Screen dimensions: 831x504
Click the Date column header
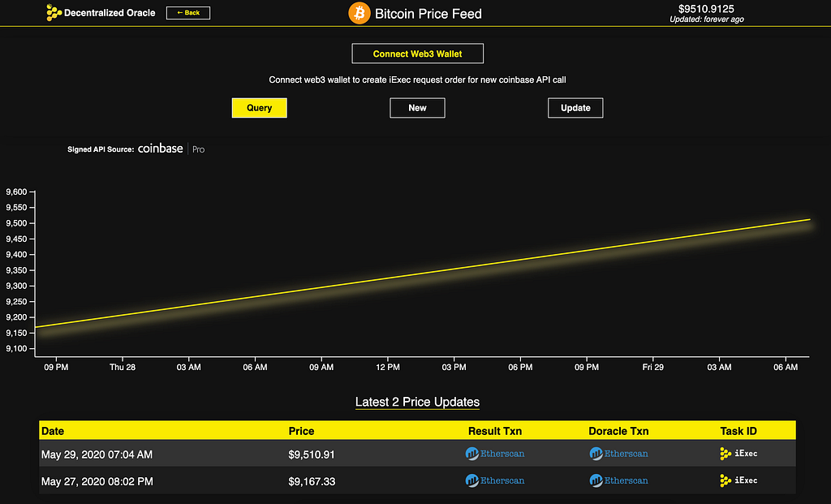point(53,431)
